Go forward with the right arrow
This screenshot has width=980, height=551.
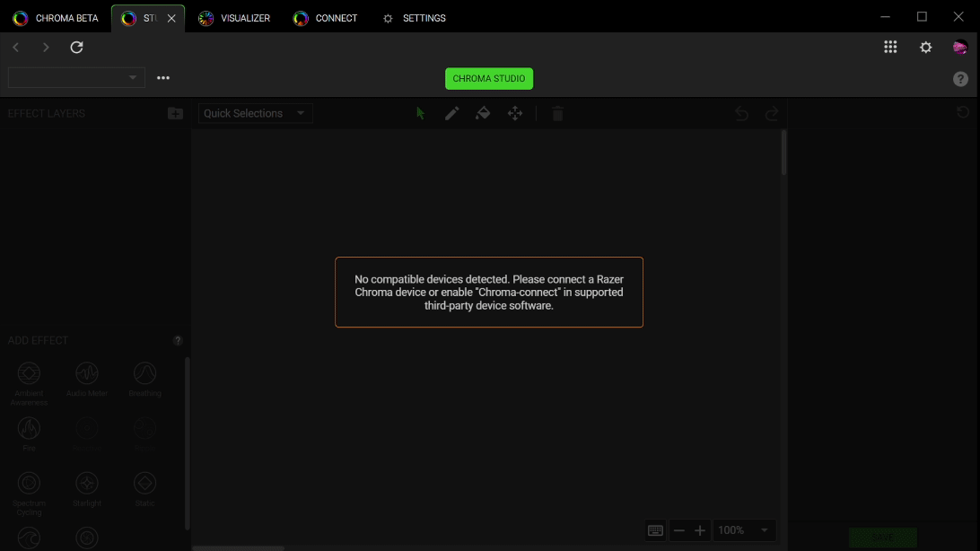click(x=46, y=47)
